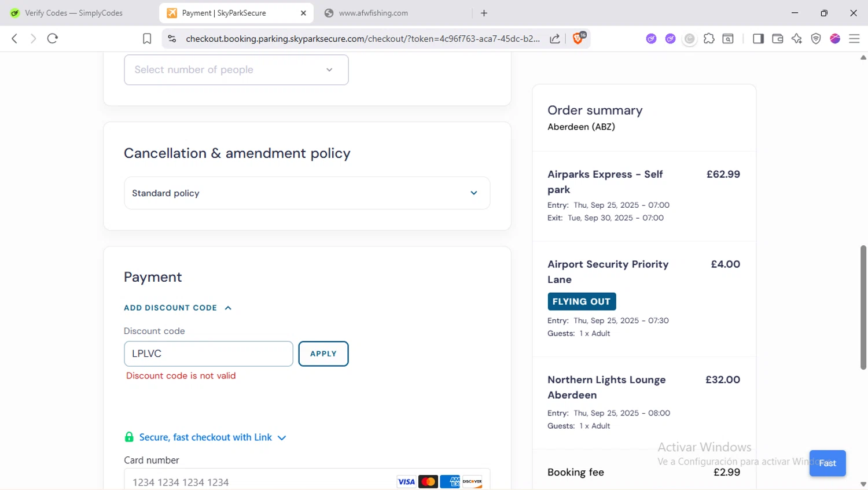Click 'Discount code is not valid' message
This screenshot has width=868, height=490.
click(x=181, y=375)
